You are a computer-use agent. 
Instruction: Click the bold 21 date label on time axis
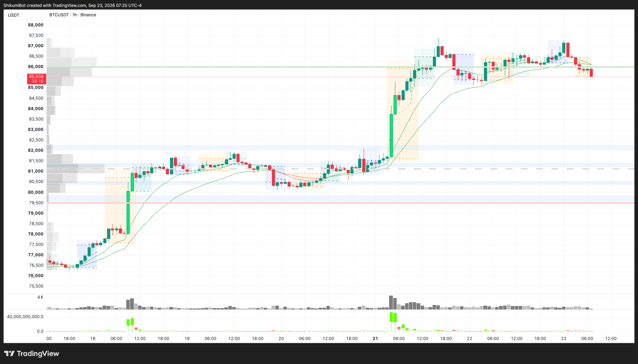[375, 339]
